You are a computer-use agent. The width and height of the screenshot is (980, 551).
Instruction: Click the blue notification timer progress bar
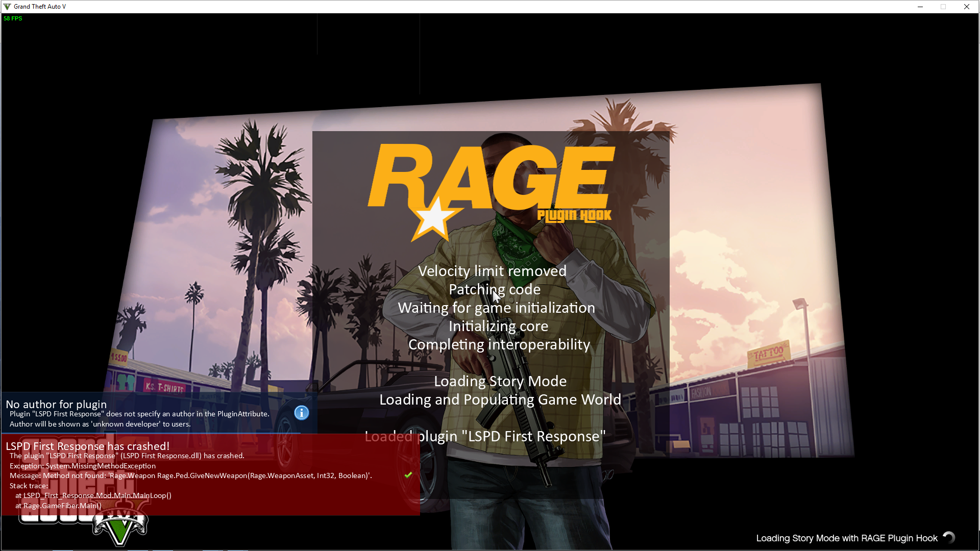point(151,433)
